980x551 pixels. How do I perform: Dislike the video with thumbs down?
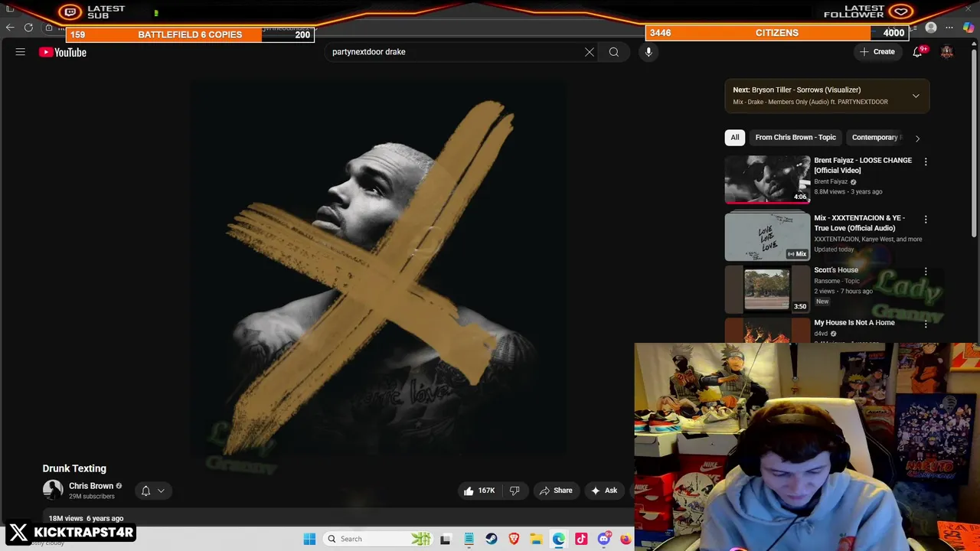pos(514,491)
